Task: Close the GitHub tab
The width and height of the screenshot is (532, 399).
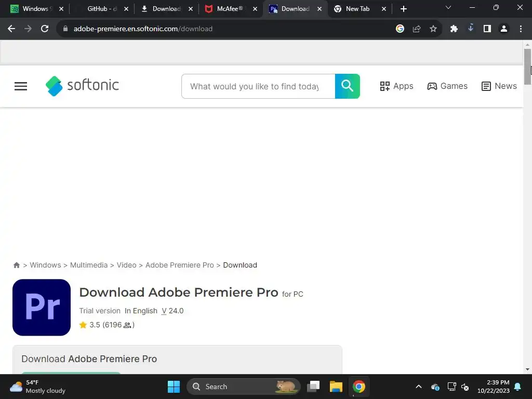Action: 126,9
